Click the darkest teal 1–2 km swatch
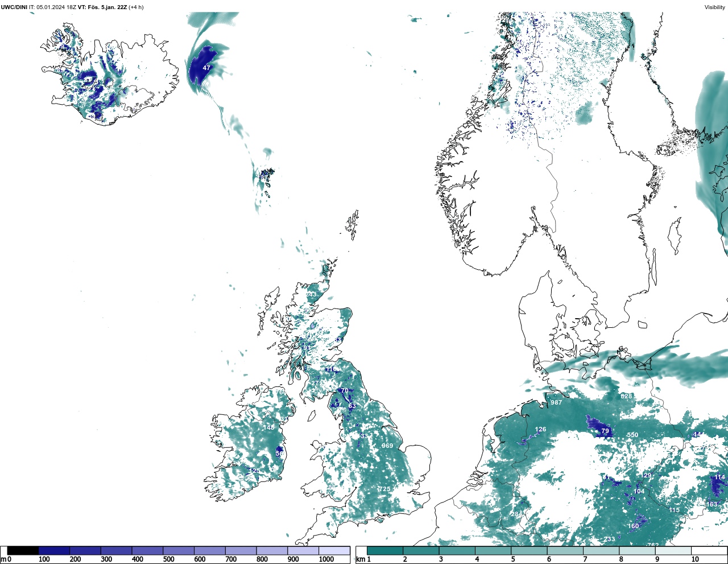 [x=385, y=550]
